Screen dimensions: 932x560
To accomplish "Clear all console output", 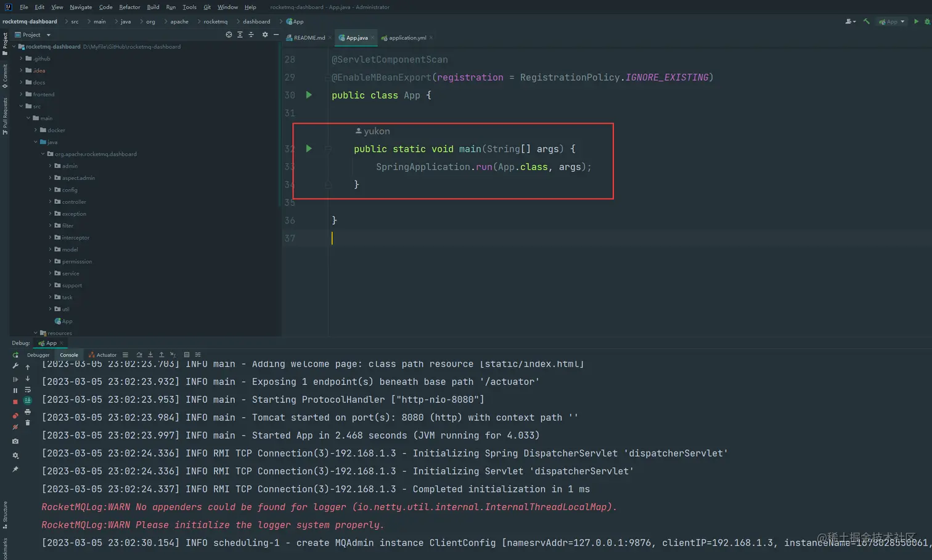I will (28, 423).
